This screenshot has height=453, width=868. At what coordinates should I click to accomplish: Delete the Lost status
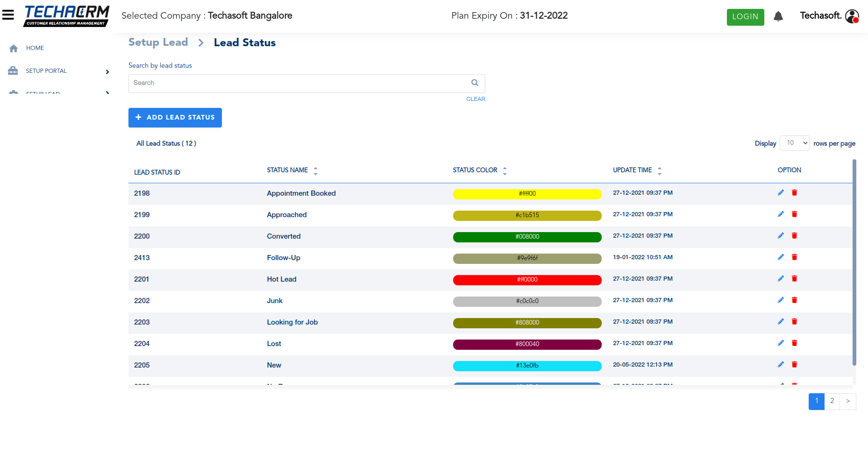click(x=794, y=343)
